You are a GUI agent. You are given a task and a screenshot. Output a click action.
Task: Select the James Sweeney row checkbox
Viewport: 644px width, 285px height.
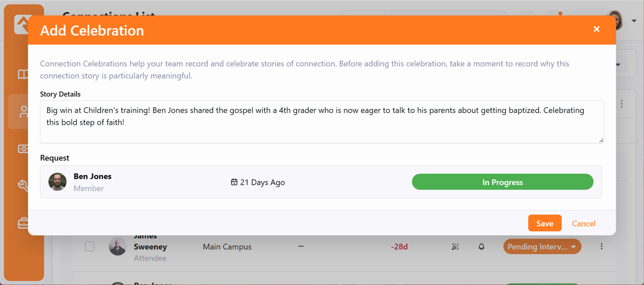pos(90,246)
